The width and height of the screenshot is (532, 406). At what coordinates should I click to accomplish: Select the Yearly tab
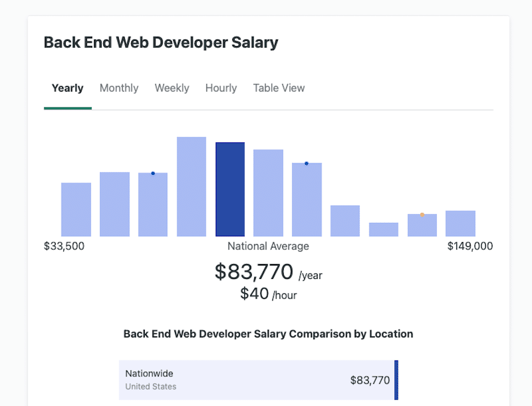point(67,87)
